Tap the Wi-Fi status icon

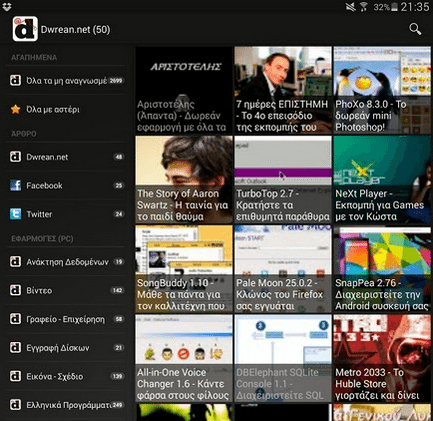(364, 7)
